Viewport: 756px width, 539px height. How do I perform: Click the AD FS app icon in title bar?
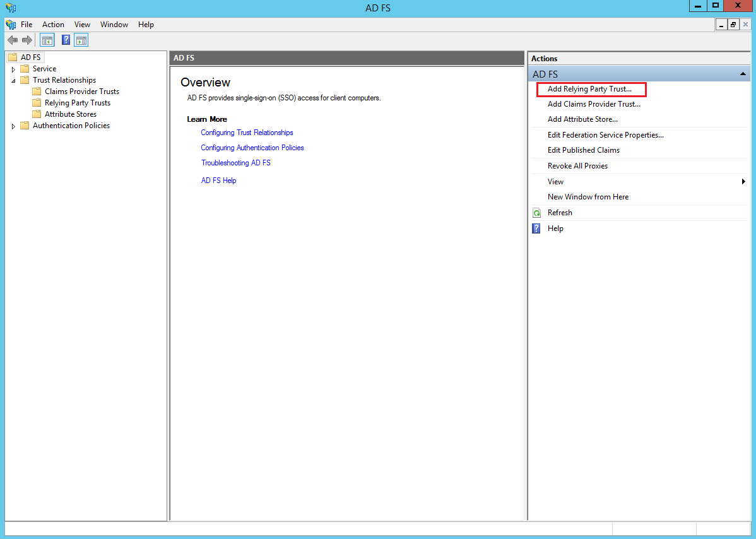[11, 8]
